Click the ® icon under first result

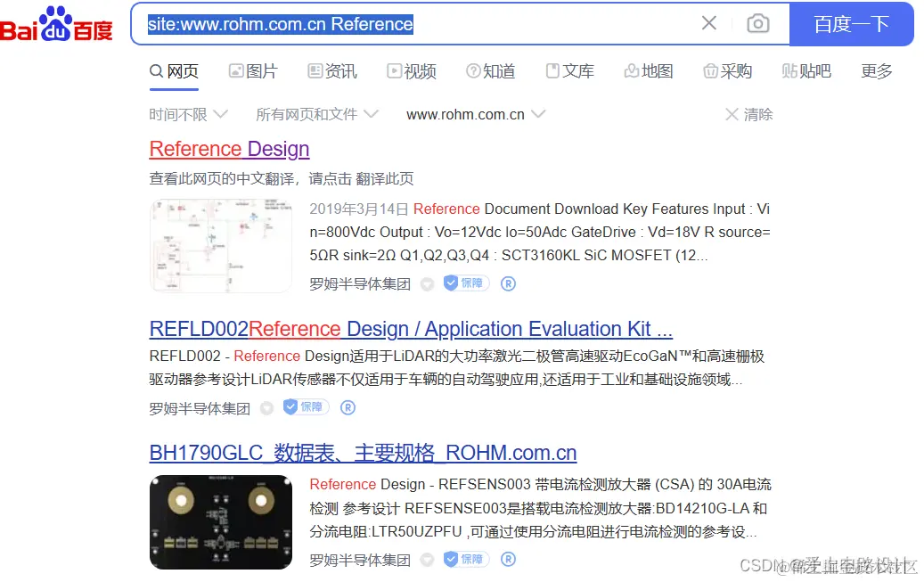508,284
